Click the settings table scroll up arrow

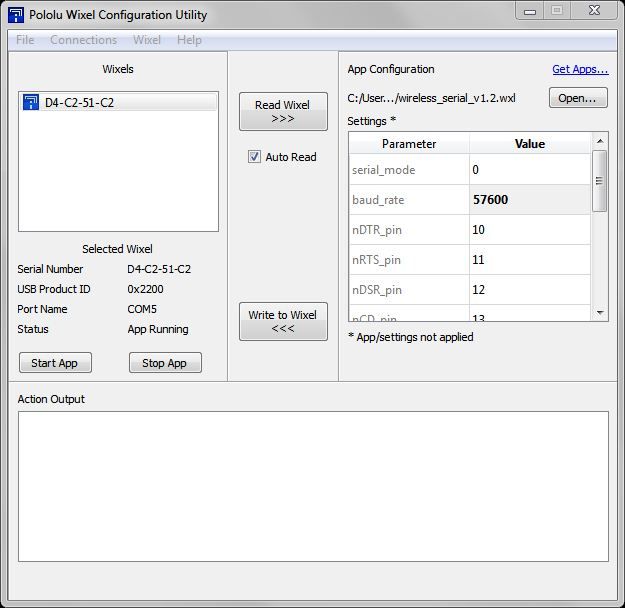coord(599,141)
